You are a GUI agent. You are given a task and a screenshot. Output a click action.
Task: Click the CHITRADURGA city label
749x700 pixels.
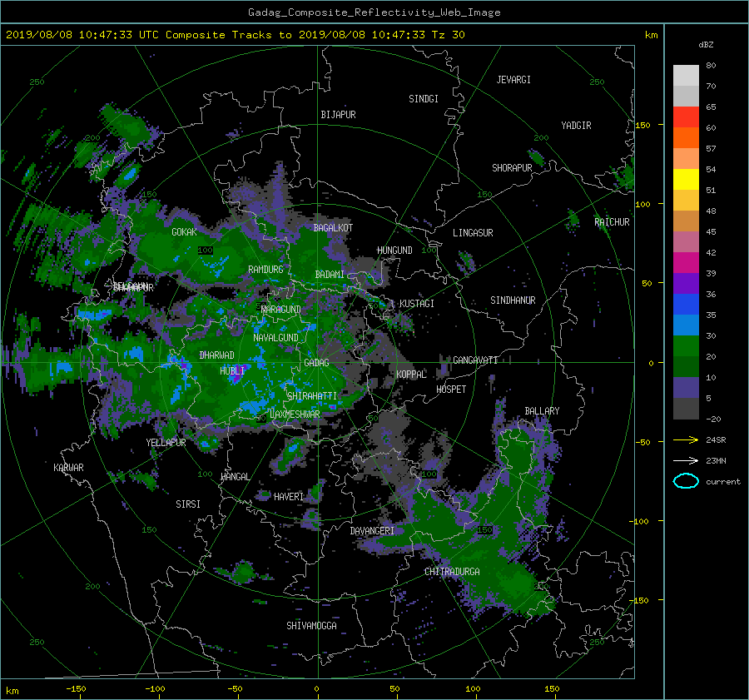pyautogui.click(x=452, y=572)
